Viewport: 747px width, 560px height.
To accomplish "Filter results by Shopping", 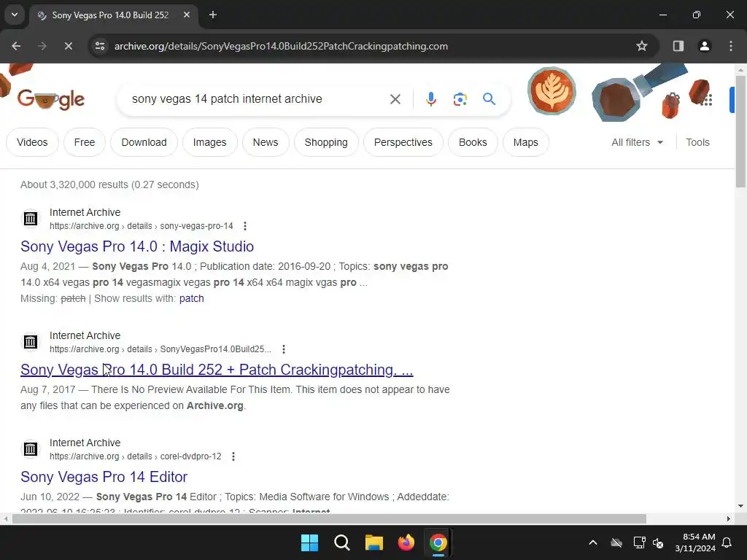I will [x=326, y=142].
